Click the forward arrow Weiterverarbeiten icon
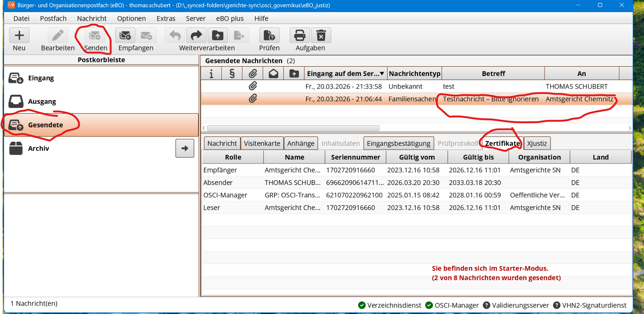This screenshot has width=644, height=314. click(196, 35)
